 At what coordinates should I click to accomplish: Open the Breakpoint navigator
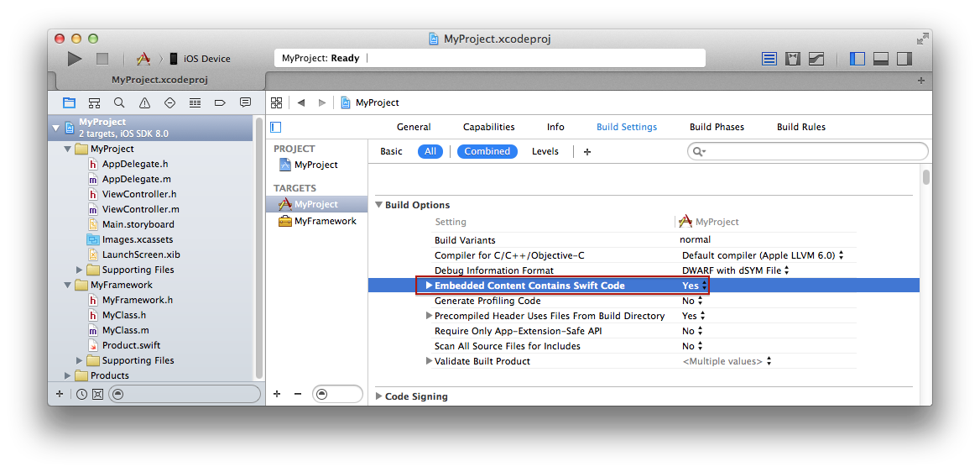coord(220,102)
